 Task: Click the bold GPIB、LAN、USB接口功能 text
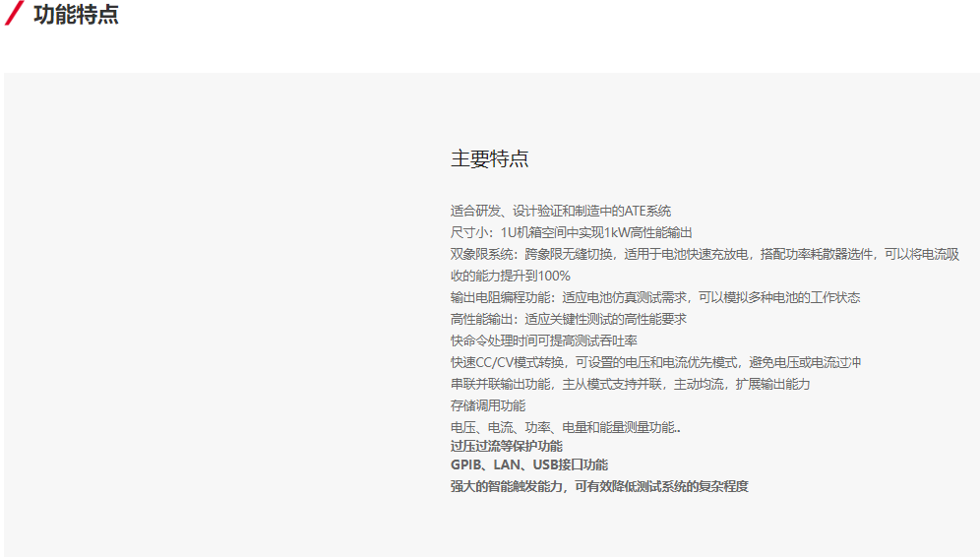[528, 464]
